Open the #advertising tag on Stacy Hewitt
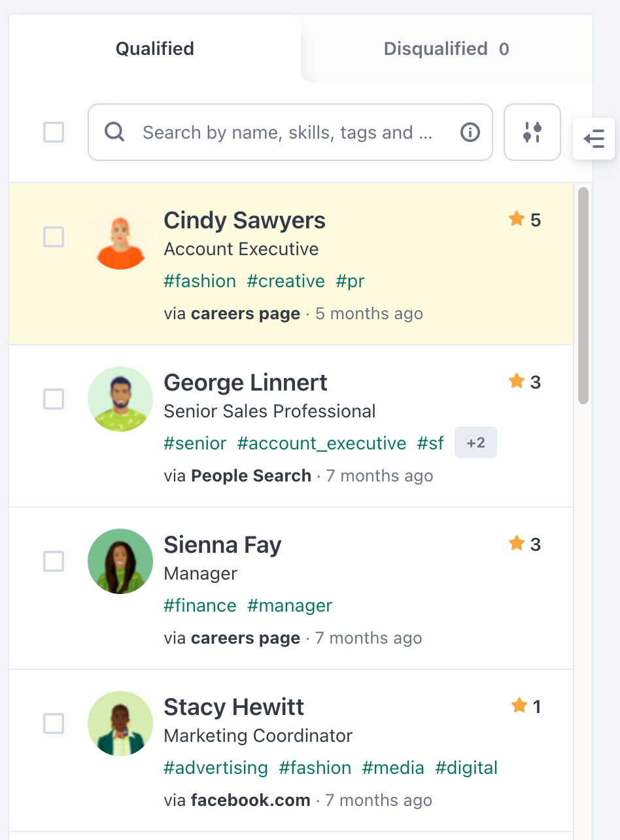This screenshot has height=840, width=620. (x=216, y=767)
